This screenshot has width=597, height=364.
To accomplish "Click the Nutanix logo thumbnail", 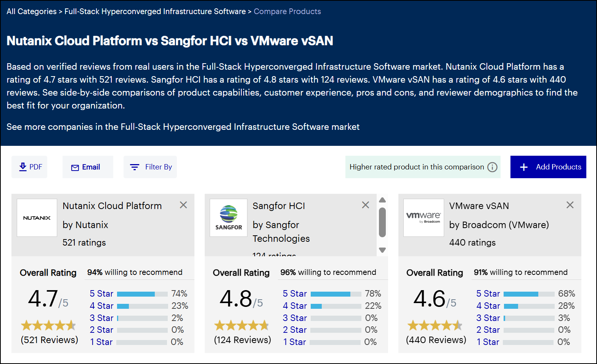I will [37, 218].
